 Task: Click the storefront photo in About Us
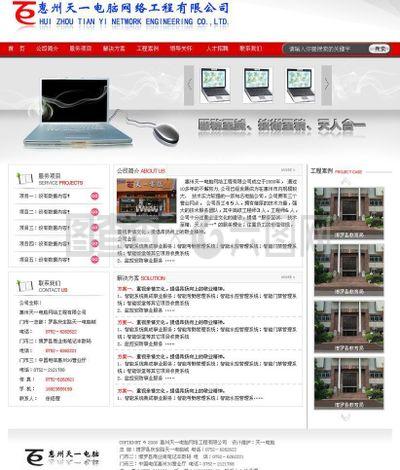pyautogui.click(x=146, y=201)
